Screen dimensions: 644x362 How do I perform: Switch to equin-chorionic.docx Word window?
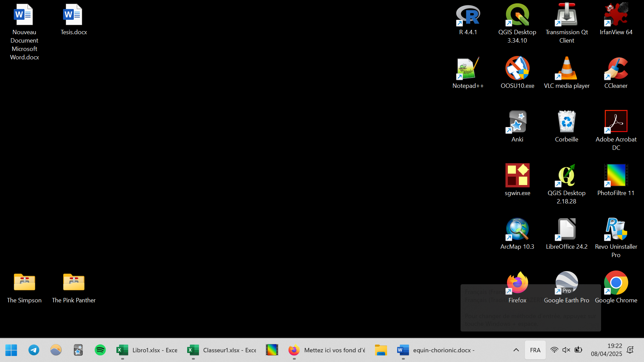pyautogui.click(x=436, y=350)
